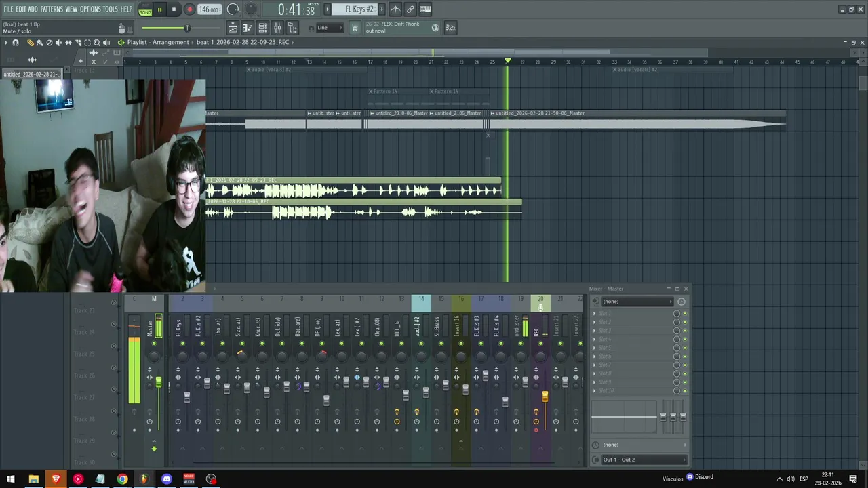Click the playback speaker tool in playlist toolbar
This screenshot has height=488, width=868.
106,43
